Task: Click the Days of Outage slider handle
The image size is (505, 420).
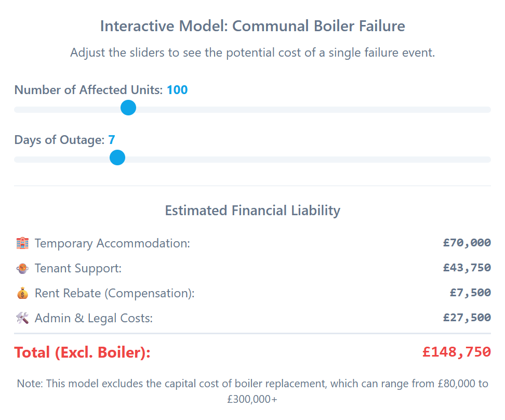Action: [118, 157]
